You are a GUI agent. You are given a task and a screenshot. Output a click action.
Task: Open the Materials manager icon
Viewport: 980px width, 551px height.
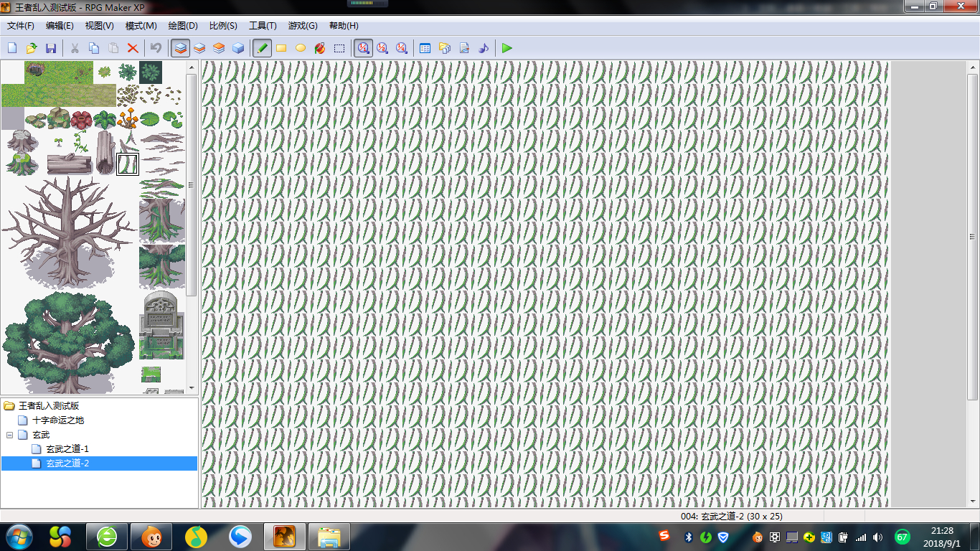(444, 48)
